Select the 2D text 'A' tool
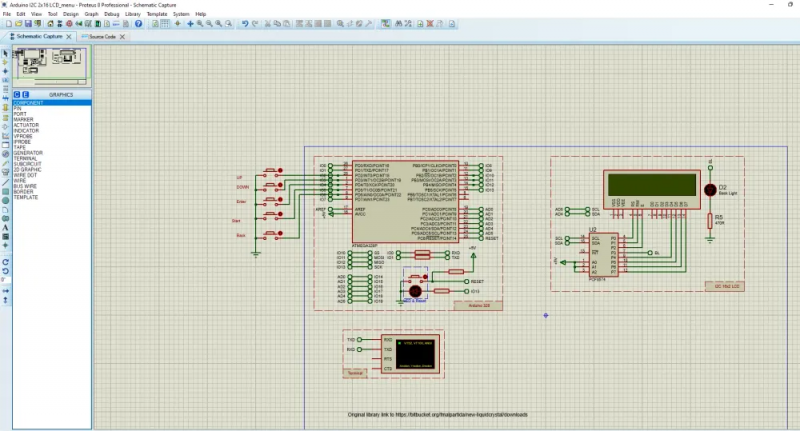 (x=6, y=228)
